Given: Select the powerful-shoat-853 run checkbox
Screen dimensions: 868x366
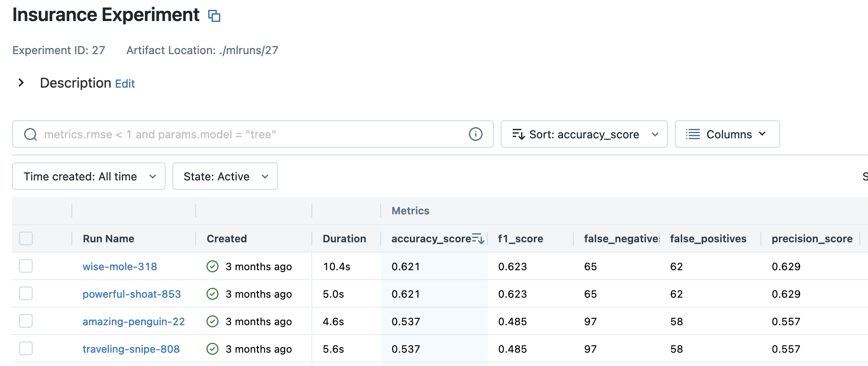Looking at the screenshot, I should (26, 293).
